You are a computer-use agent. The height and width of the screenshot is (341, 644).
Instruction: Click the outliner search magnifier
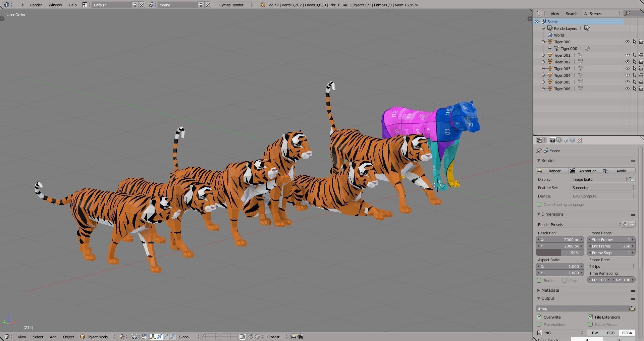[x=627, y=13]
